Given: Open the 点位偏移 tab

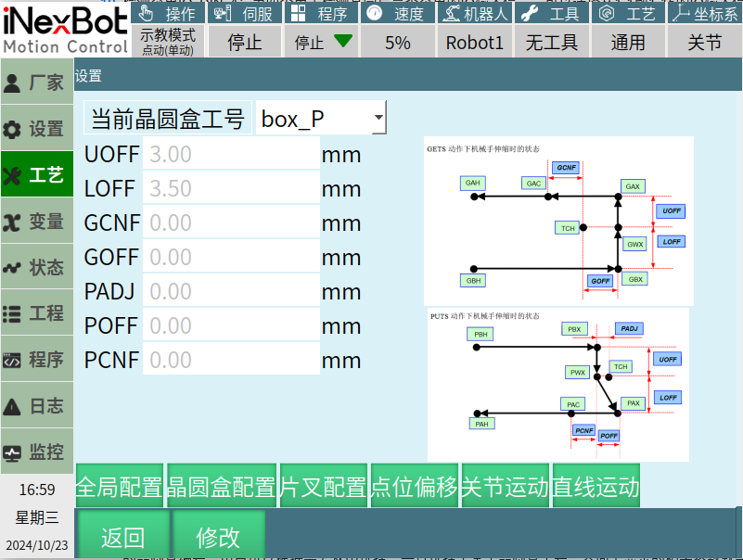Looking at the screenshot, I should coord(414,487).
